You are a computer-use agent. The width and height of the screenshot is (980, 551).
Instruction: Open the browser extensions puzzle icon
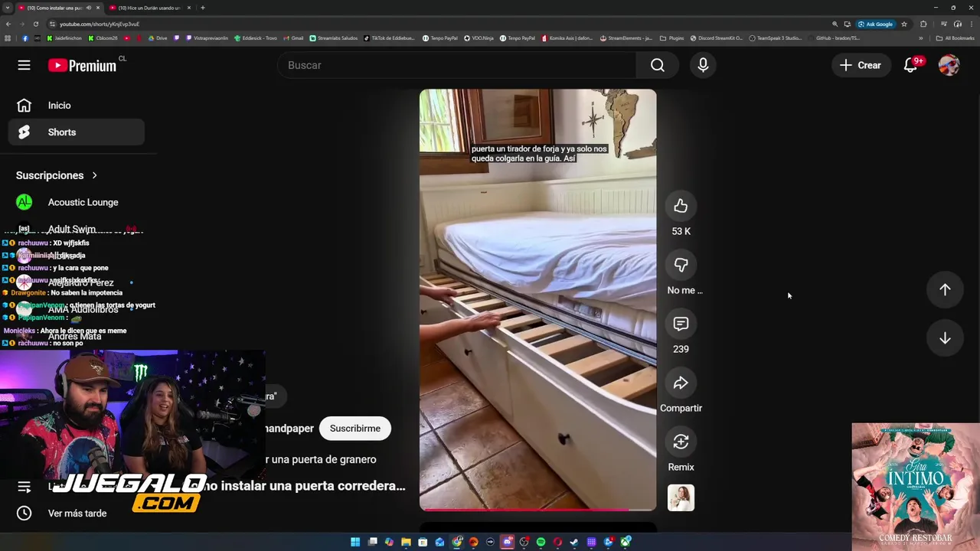pos(923,24)
